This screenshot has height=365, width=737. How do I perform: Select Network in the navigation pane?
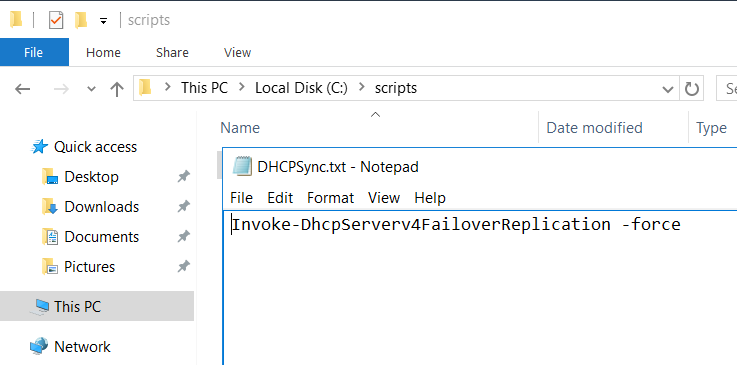point(82,347)
